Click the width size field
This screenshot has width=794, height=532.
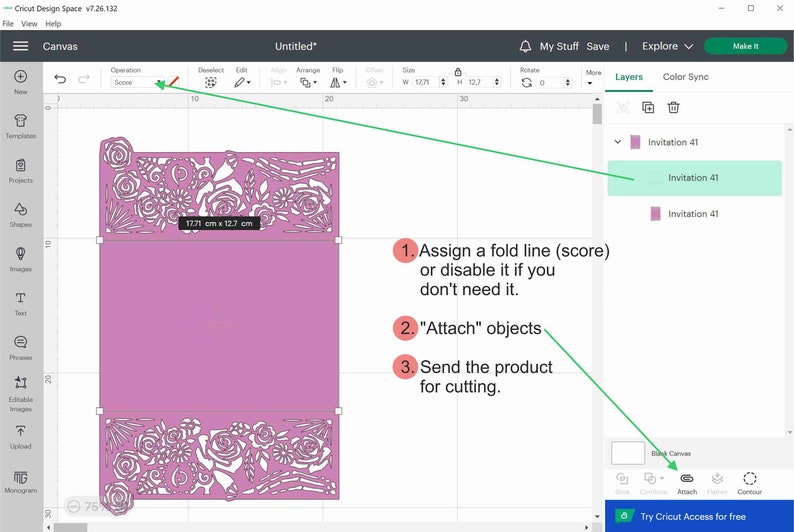click(426, 82)
